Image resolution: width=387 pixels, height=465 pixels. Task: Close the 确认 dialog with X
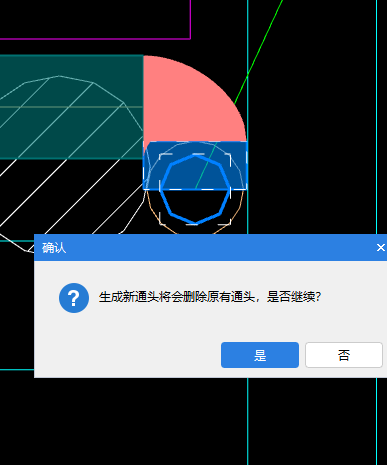(x=380, y=248)
